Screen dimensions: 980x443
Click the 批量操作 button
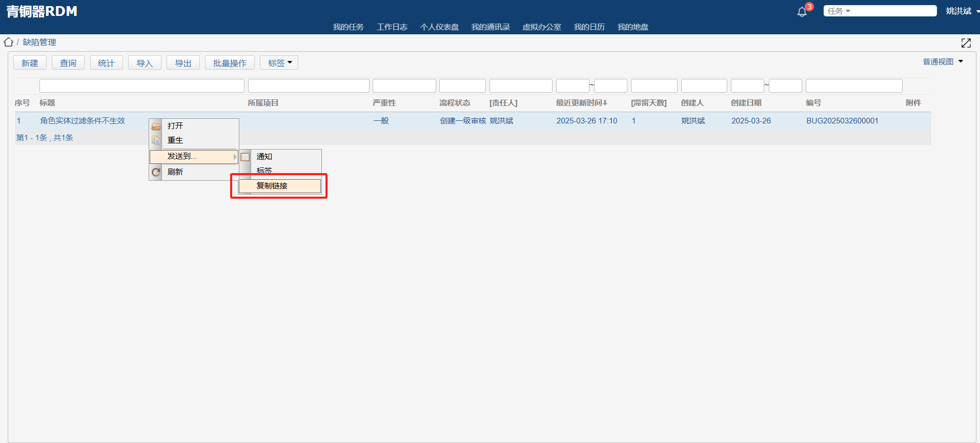230,63
